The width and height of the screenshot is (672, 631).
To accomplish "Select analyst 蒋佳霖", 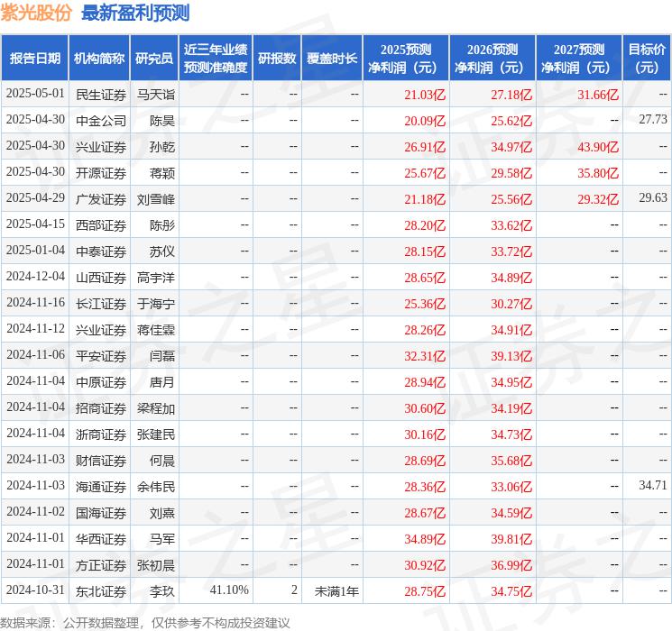I will [155, 329].
